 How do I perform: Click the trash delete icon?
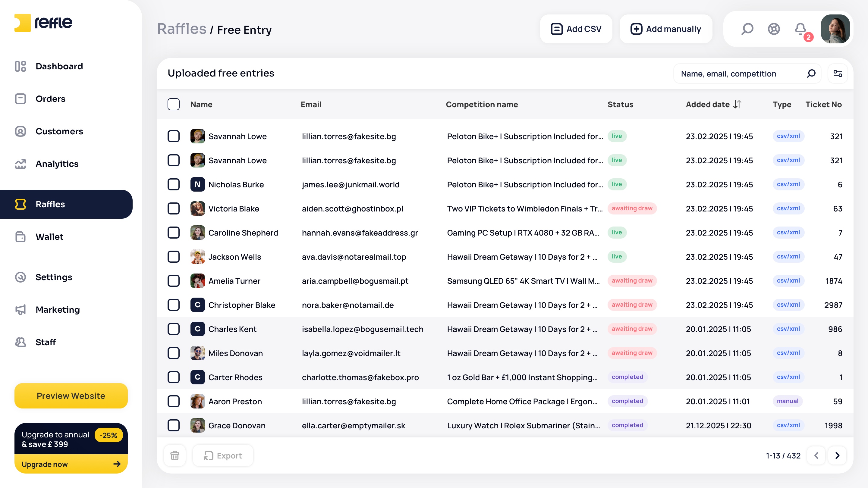tap(175, 456)
